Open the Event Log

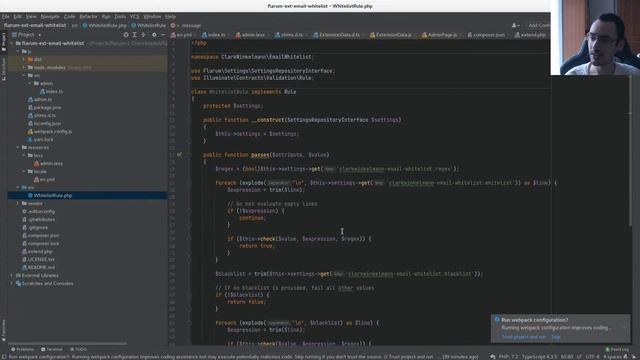[x=617, y=349]
